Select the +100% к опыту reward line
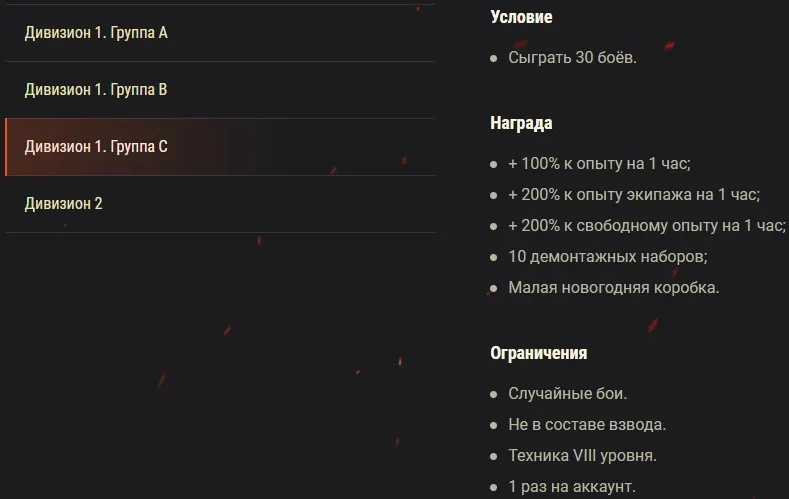The width and height of the screenshot is (789, 499). pos(599,164)
